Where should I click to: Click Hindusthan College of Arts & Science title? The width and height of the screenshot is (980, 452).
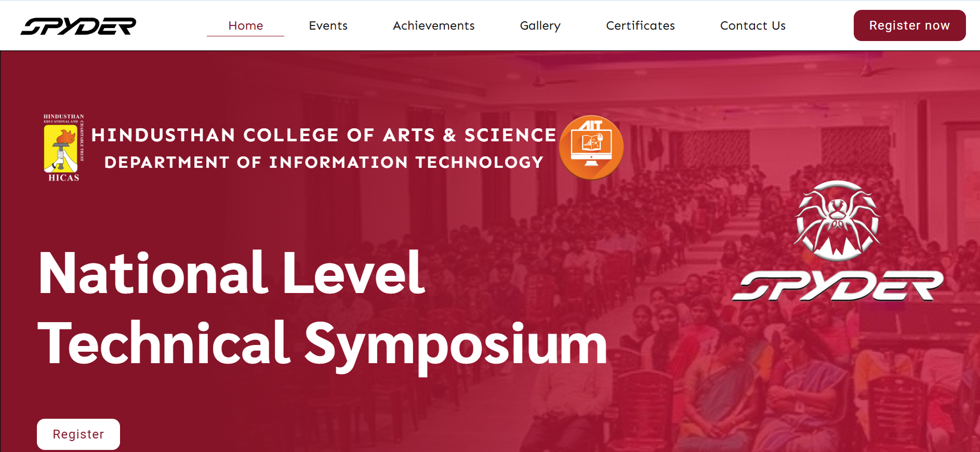324,135
